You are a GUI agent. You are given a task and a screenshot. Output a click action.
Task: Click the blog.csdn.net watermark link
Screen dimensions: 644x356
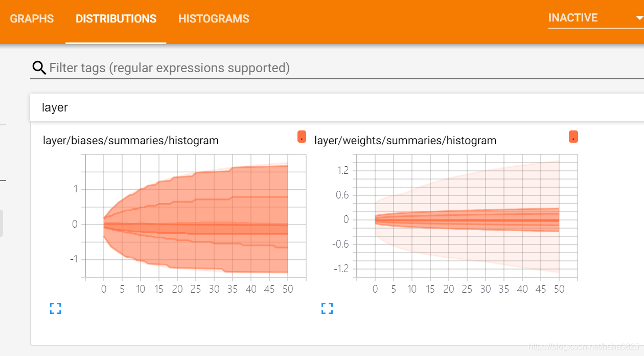[584, 346]
